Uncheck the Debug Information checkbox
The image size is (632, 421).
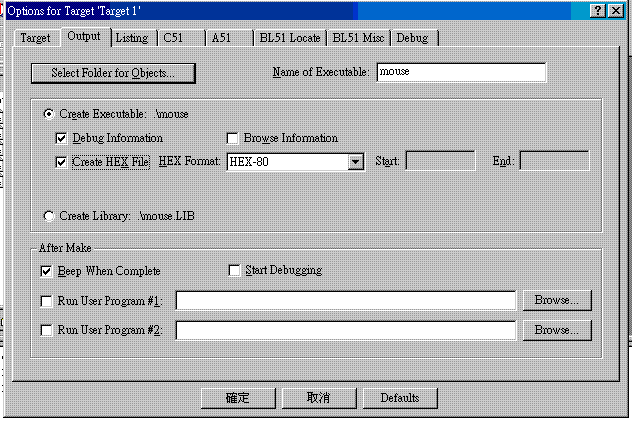pos(63,138)
